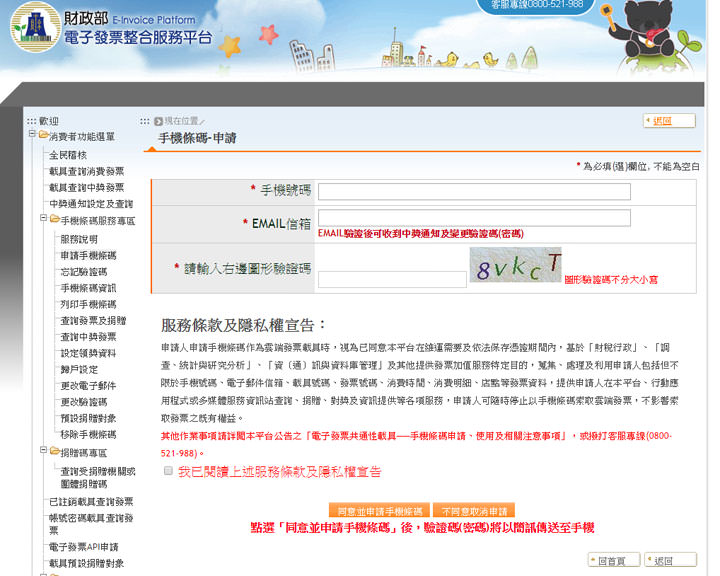Check 我已閱讀上述服務條款及隱私權宣告 checkbox

point(168,470)
